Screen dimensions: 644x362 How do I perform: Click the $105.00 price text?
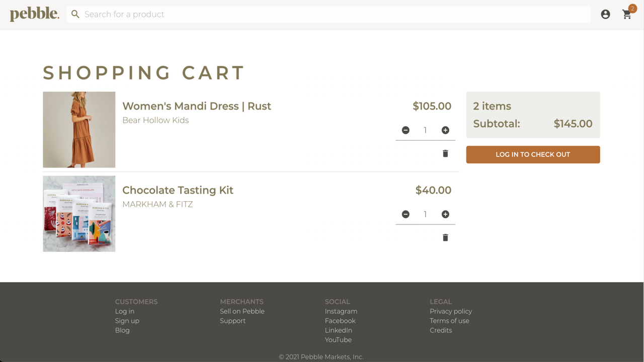[432, 106]
